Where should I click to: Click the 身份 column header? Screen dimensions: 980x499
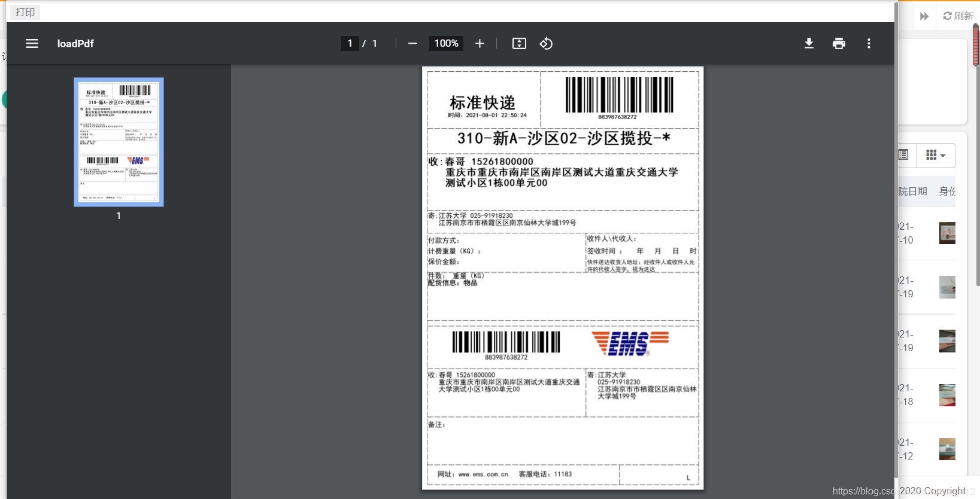tap(947, 191)
